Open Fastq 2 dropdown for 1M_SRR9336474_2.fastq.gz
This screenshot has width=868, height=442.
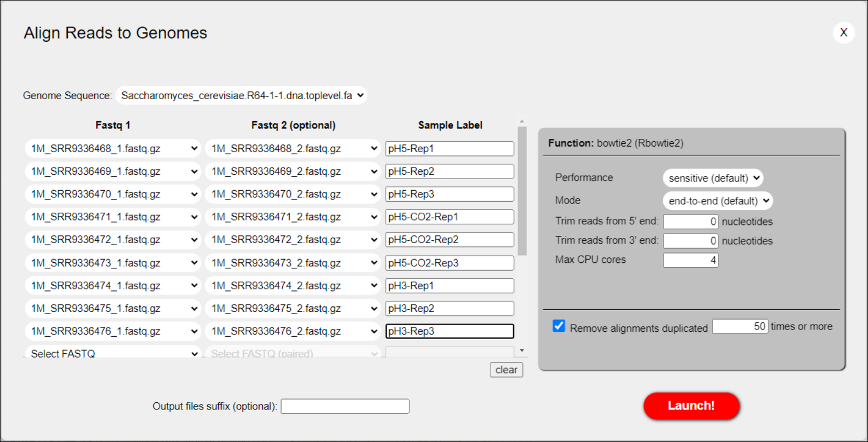(293, 285)
